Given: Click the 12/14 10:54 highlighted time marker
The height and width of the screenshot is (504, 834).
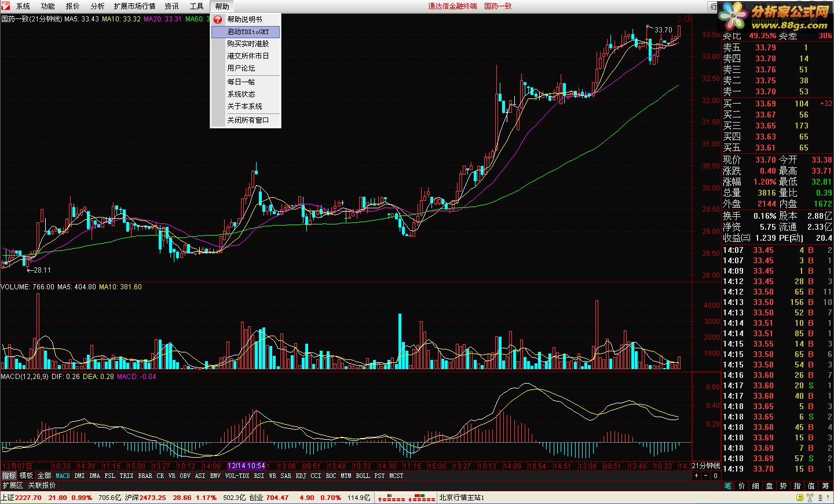Looking at the screenshot, I should pyautogui.click(x=247, y=466).
